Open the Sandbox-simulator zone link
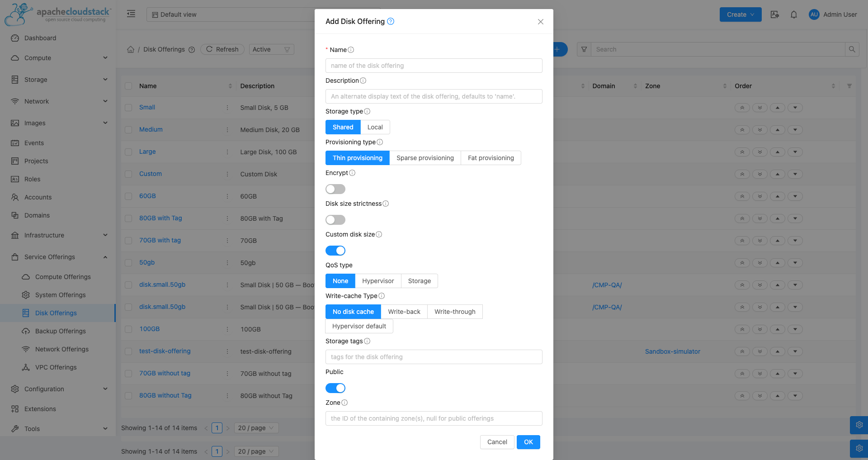Viewport: 868px width, 460px height. click(673, 351)
